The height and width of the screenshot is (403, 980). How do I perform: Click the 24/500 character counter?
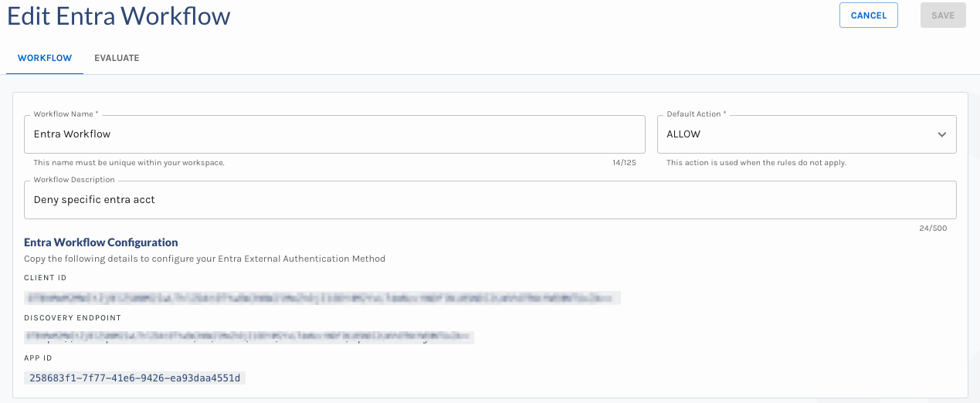(x=933, y=229)
